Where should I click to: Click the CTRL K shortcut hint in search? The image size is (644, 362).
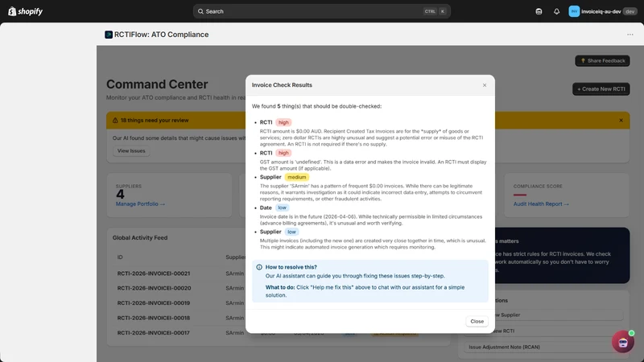(435, 11)
